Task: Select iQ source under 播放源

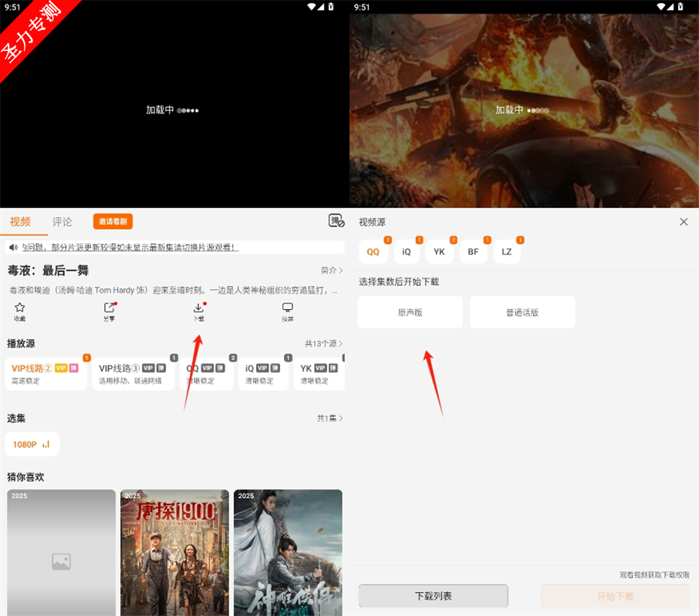Action: 263,374
